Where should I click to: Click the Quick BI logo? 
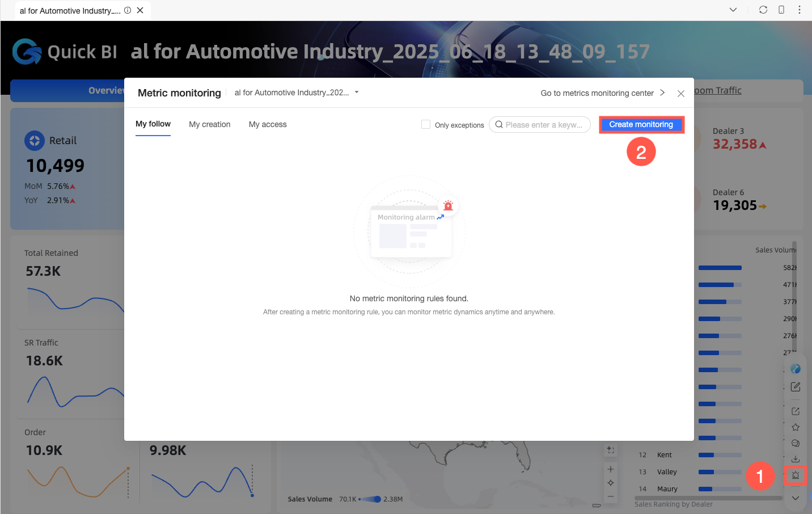point(65,52)
